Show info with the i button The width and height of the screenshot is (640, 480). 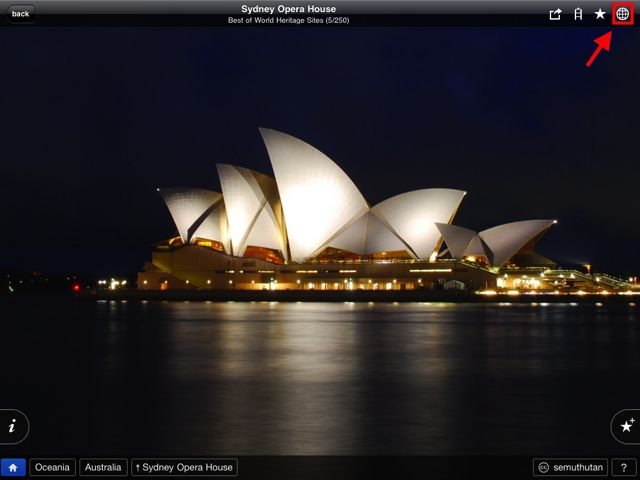click(x=13, y=427)
